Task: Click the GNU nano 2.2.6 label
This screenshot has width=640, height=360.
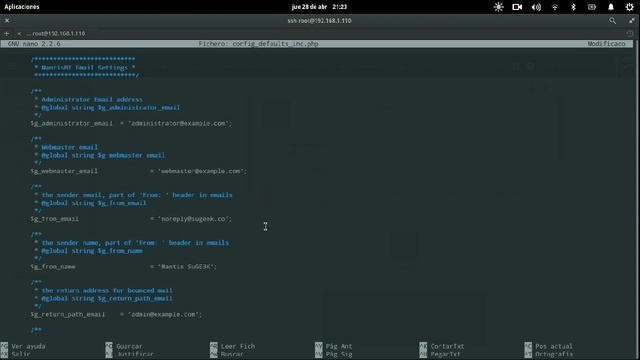Action: (34, 44)
